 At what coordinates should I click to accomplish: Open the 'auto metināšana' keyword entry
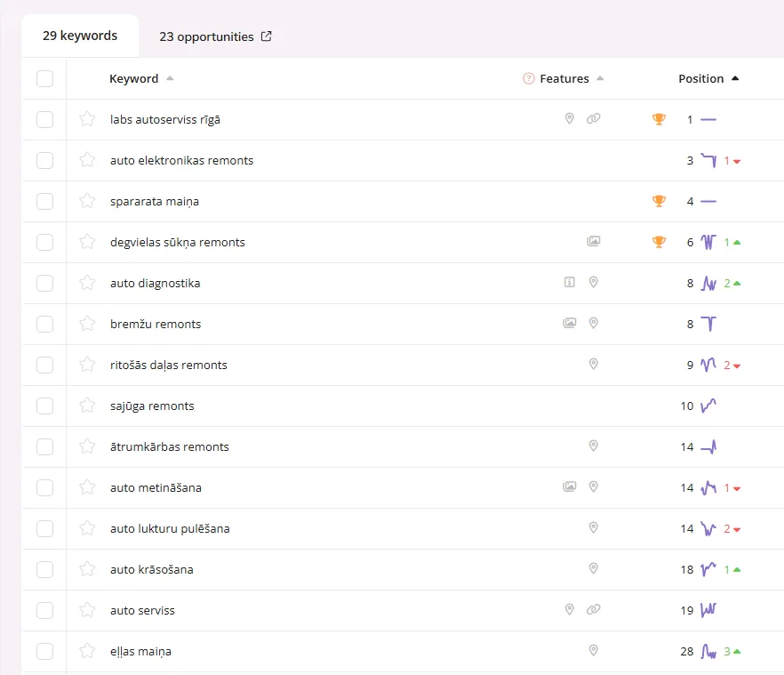(156, 487)
